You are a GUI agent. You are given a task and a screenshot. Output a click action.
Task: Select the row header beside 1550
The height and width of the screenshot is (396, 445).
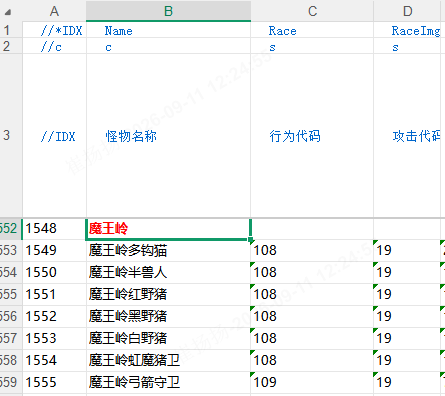[10, 272]
